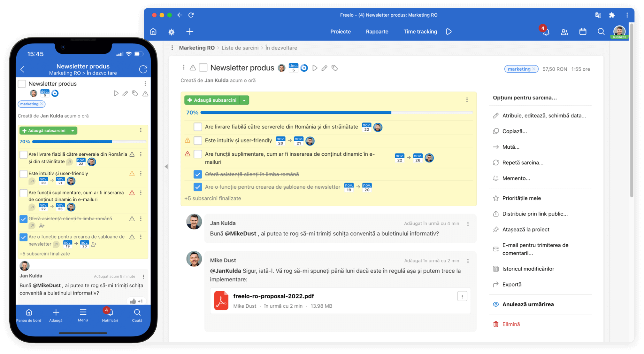Expand desktop '+5 subsarcini finalizate'
This screenshot has width=644, height=354.
(x=213, y=198)
